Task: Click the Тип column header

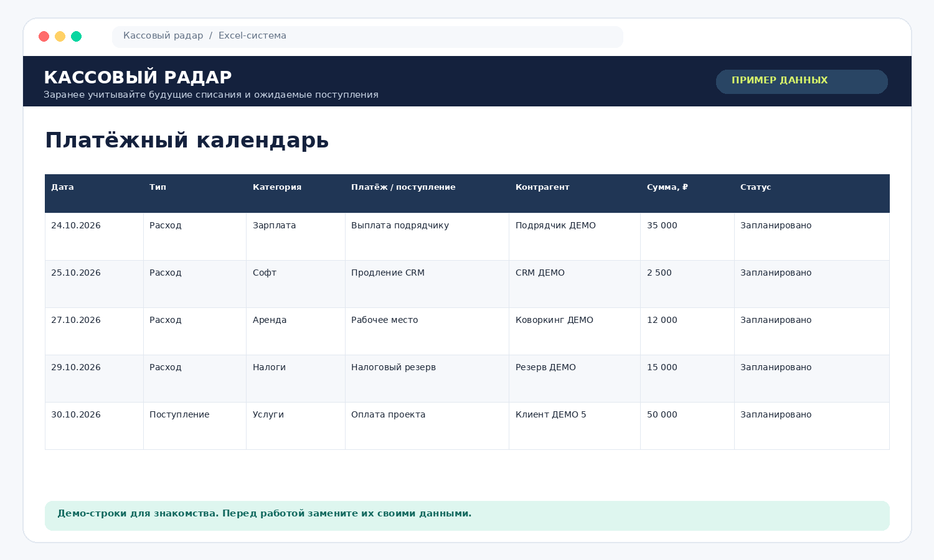Action: 195,194
